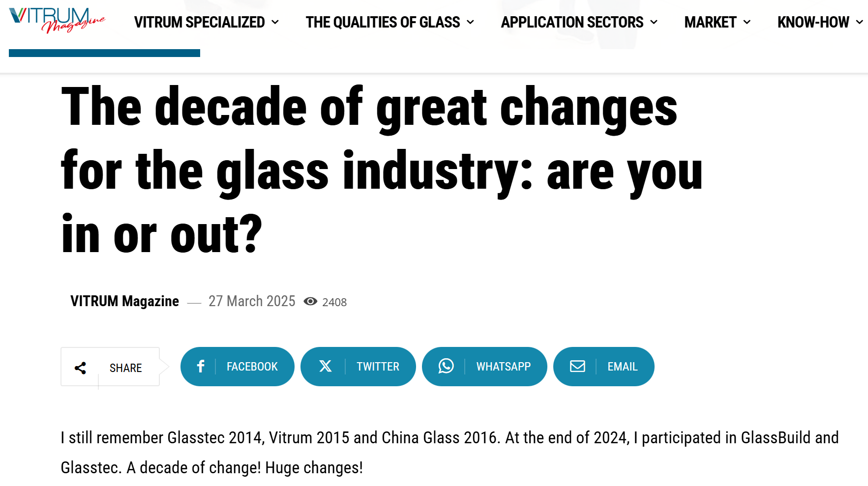Click the WhatsApp phone icon

pos(446,366)
